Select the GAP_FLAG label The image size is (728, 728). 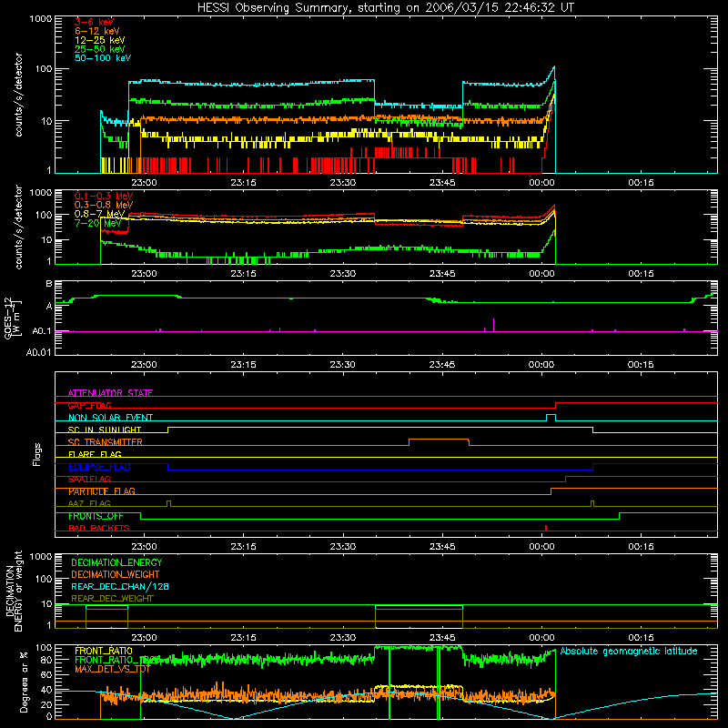tap(89, 405)
